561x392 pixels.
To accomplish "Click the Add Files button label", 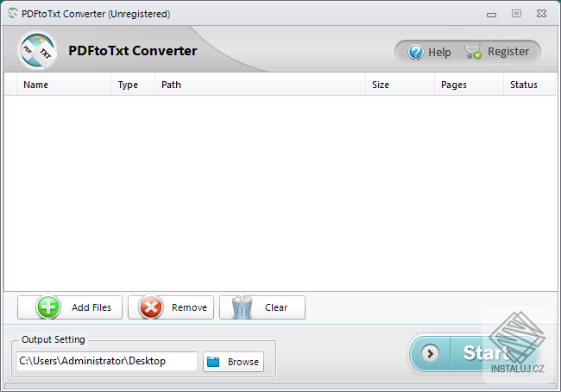I will (91, 307).
